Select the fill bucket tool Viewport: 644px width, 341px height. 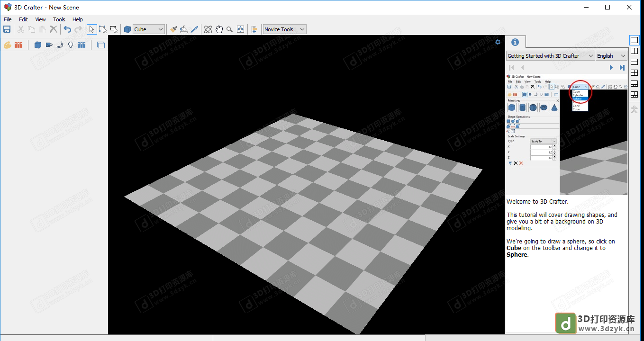(x=184, y=29)
